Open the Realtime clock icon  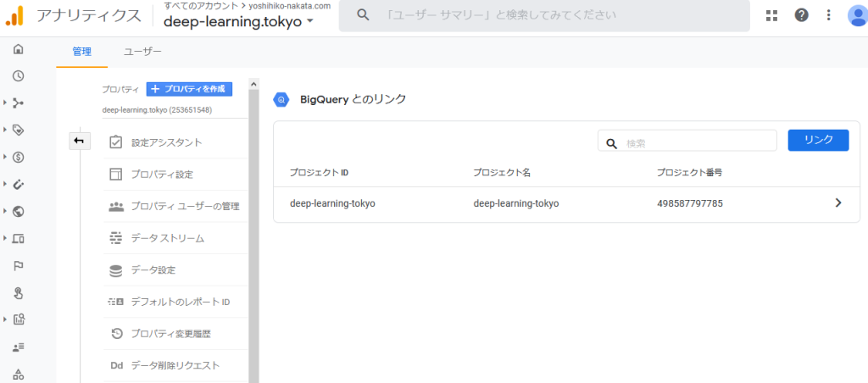click(x=19, y=75)
